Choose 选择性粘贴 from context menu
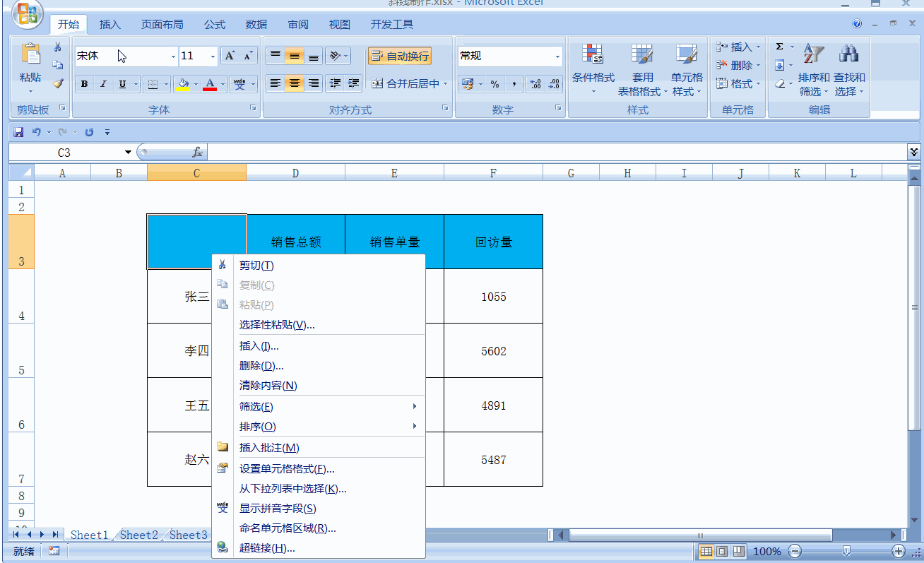 (x=319, y=324)
